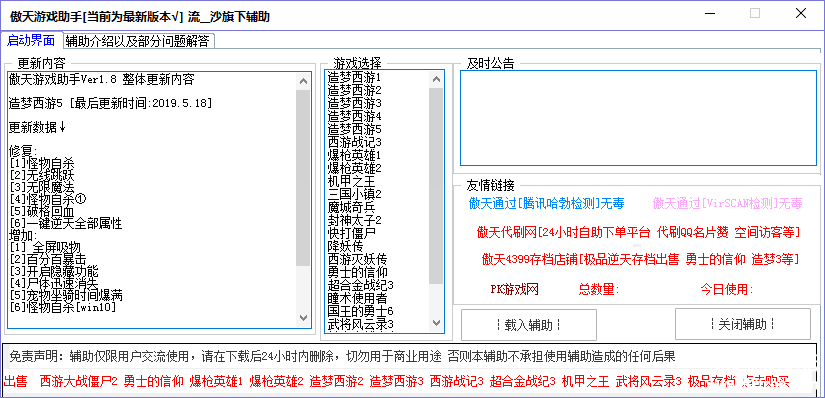Choose 爆枪英雄1 from the game list

(354, 155)
